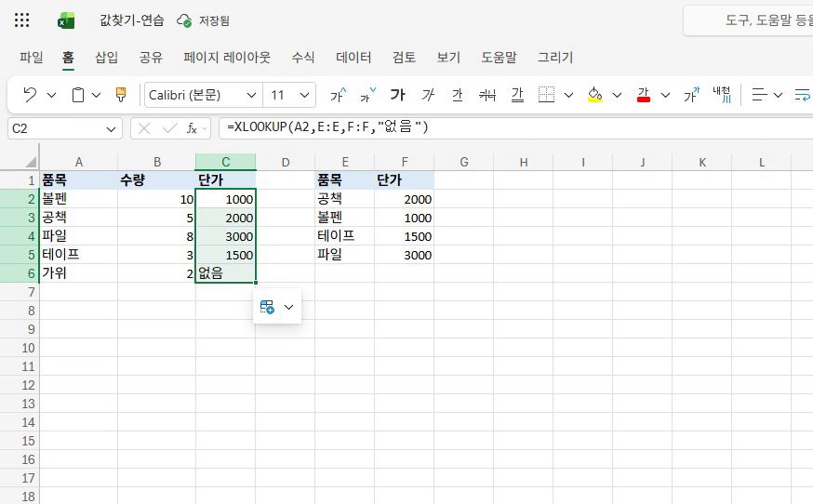The image size is (813, 504).
Task: Switch to the 보기 tab
Action: [448, 57]
